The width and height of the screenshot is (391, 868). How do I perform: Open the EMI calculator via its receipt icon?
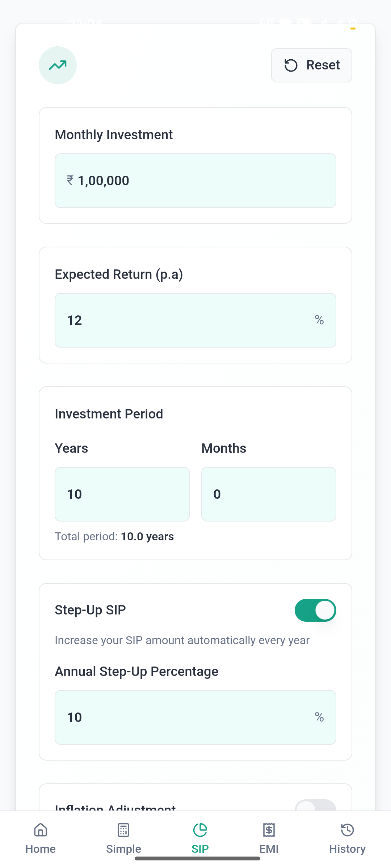pyautogui.click(x=269, y=830)
